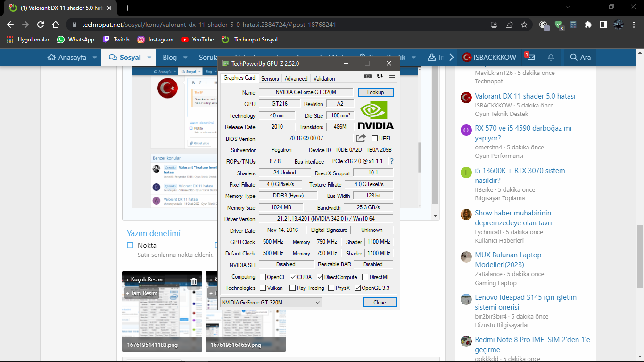This screenshot has height=362, width=644.
Task: Click the embedded image scrollbar down arrow
Action: 435,216
